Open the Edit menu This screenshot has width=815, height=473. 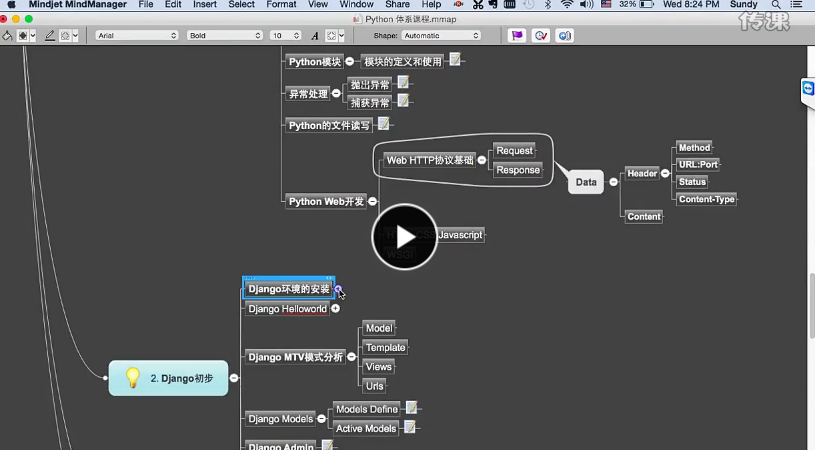coord(173,5)
